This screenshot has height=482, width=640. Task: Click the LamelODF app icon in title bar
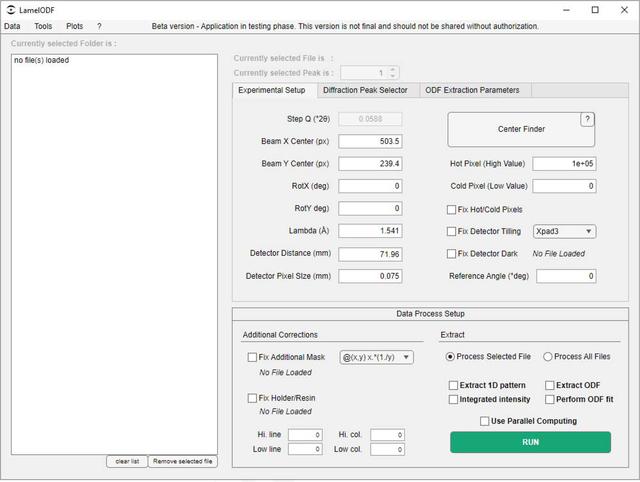11,10
